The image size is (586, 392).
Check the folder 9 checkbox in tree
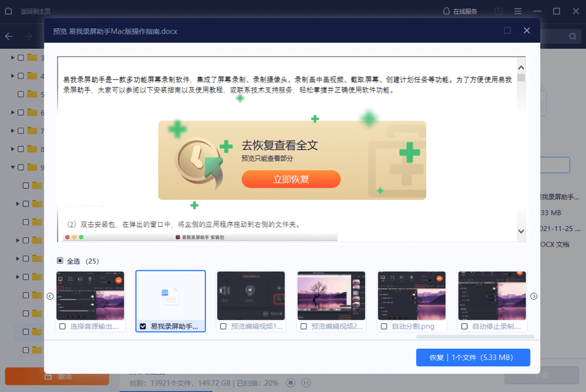(21, 167)
